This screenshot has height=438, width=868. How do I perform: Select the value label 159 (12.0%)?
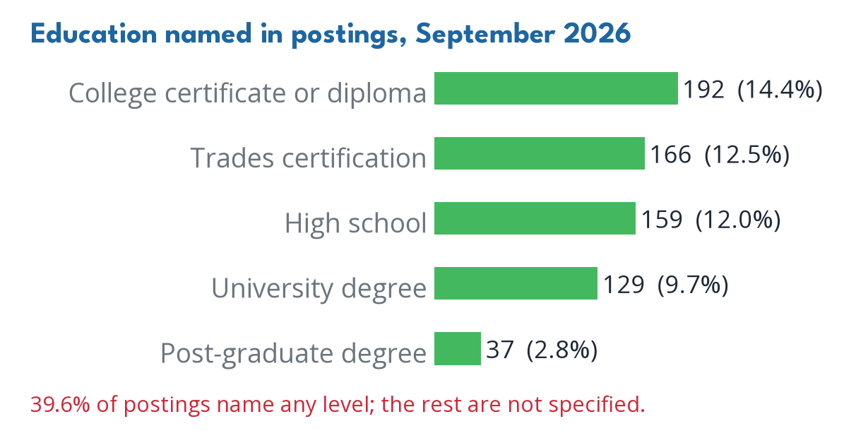(x=711, y=220)
